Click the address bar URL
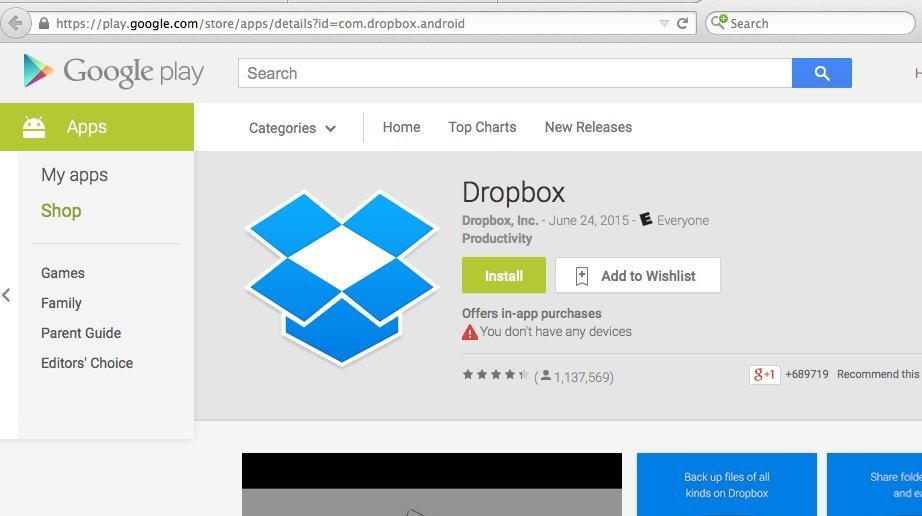Image resolution: width=922 pixels, height=516 pixels. 260,24
